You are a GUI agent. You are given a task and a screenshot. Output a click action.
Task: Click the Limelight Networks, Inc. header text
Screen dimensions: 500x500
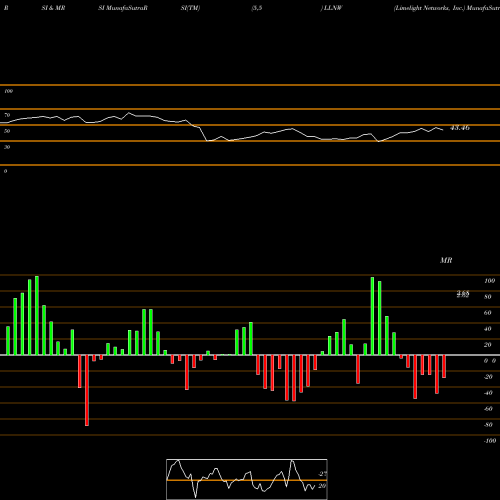click(x=430, y=8)
